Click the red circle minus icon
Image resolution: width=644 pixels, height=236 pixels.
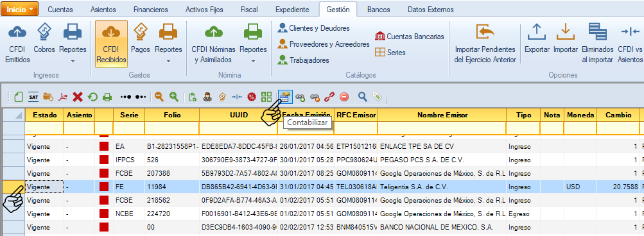point(344,97)
